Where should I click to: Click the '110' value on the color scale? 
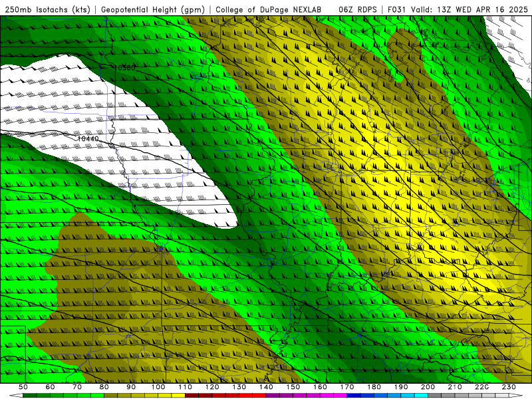pyautogui.click(x=186, y=387)
